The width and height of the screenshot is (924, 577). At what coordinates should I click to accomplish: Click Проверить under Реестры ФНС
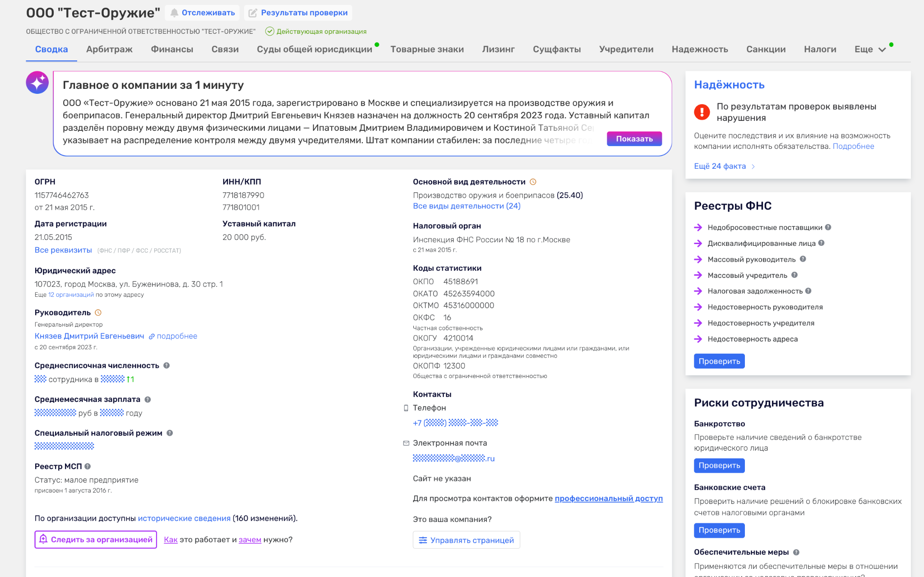click(719, 361)
